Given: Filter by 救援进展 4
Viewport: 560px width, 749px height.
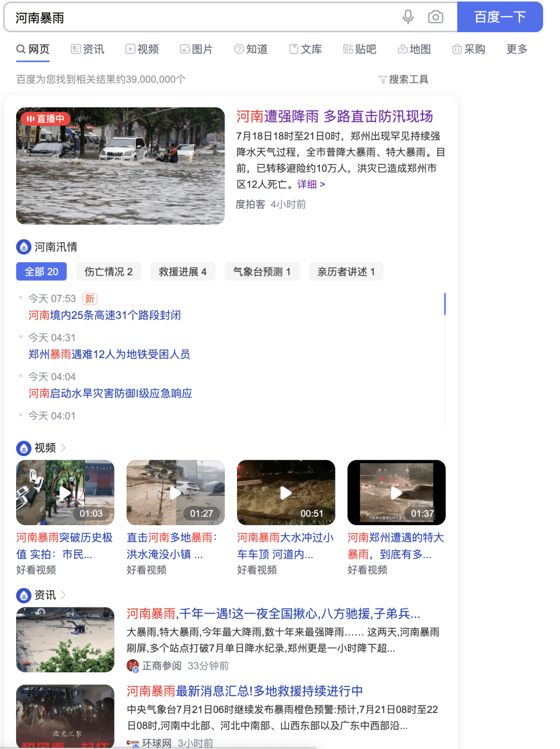Looking at the screenshot, I should tap(183, 272).
